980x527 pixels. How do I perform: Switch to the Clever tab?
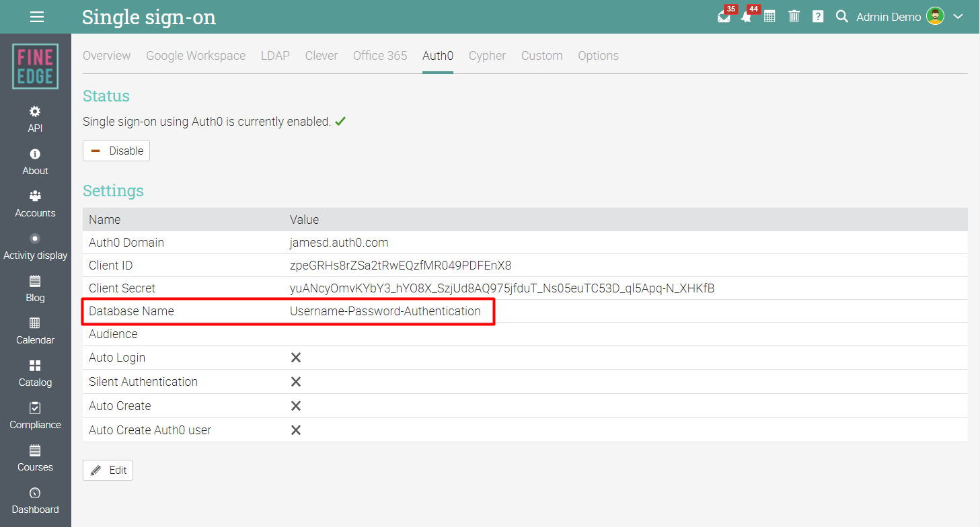[x=322, y=56]
